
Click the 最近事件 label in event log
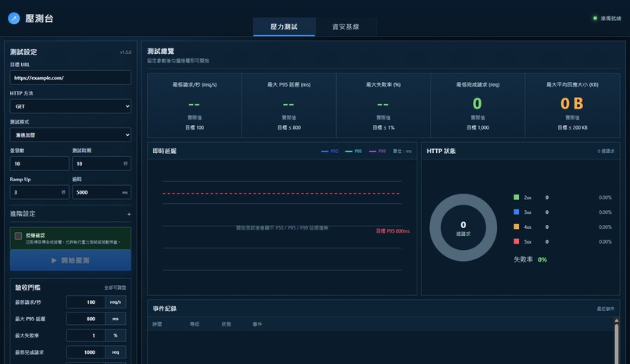click(x=606, y=309)
